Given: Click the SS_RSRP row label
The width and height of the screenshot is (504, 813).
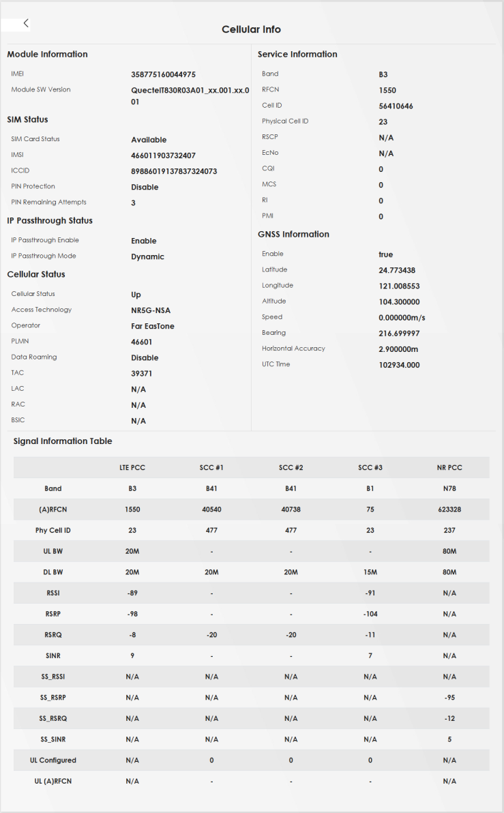Looking at the screenshot, I should [x=53, y=698].
